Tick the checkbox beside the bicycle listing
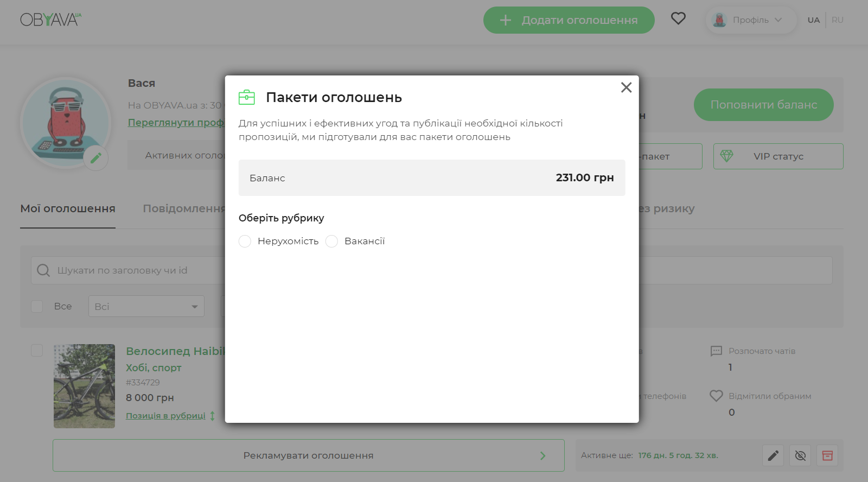The height and width of the screenshot is (482, 868). click(37, 351)
